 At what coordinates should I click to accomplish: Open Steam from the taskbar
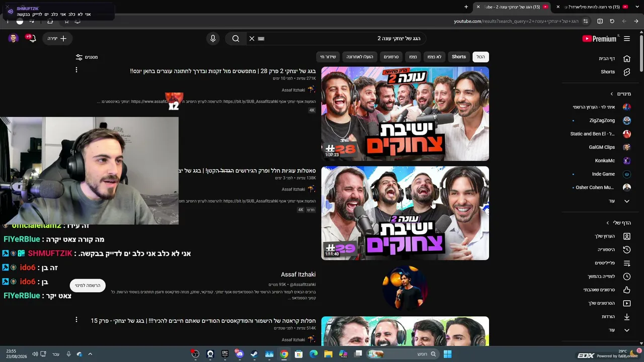[x=254, y=354]
